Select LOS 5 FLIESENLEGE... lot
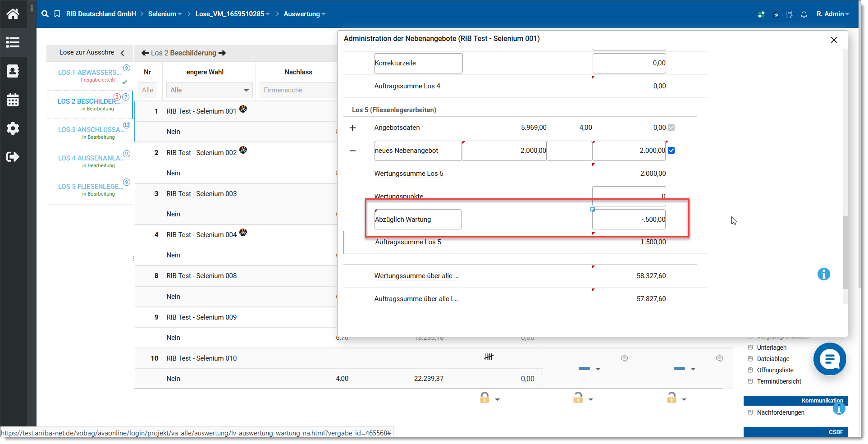868x444 pixels. click(x=91, y=187)
